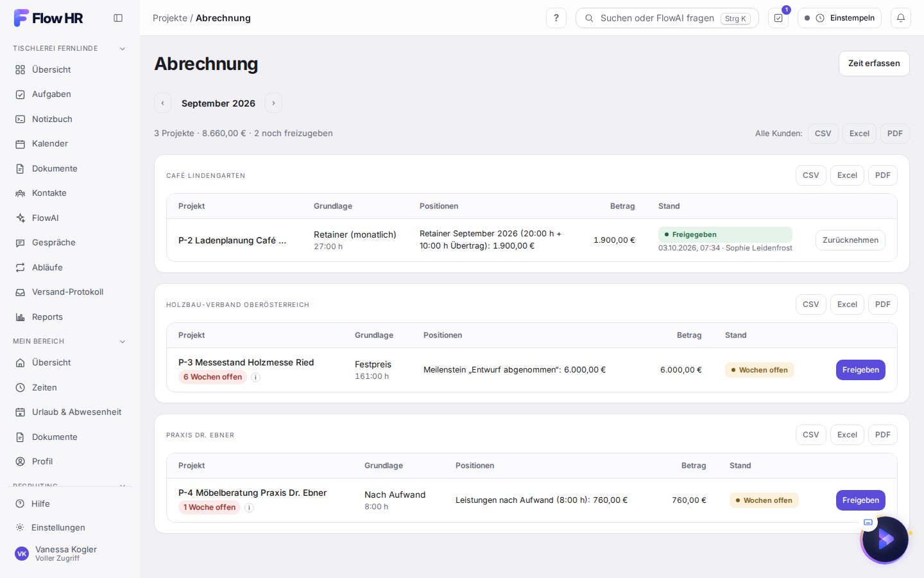Click Freigeben for P-3 Messestand Holzmesse Ried
Image resolution: width=924 pixels, height=578 pixels.
860,370
